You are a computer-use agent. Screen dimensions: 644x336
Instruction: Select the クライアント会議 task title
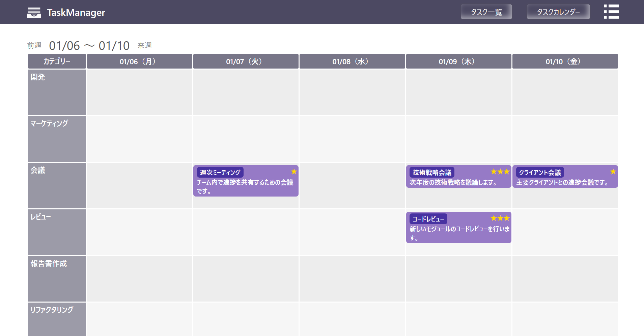[x=540, y=172]
